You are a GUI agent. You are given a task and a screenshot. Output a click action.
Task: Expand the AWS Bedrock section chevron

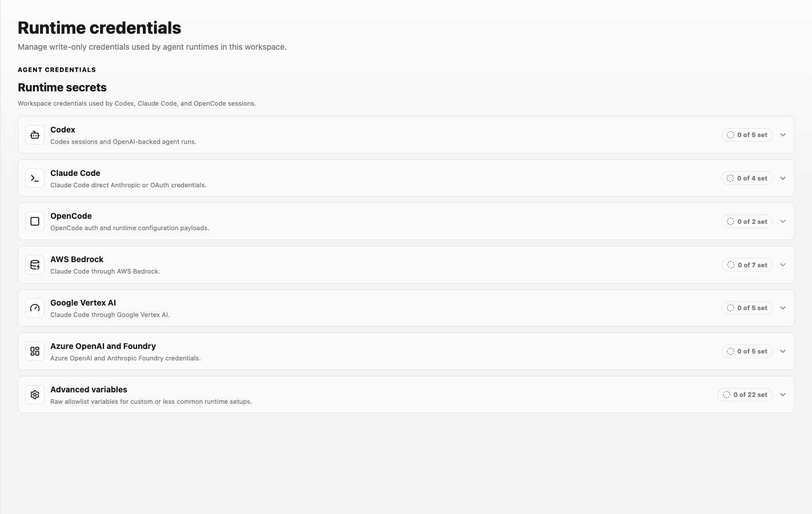pos(783,265)
